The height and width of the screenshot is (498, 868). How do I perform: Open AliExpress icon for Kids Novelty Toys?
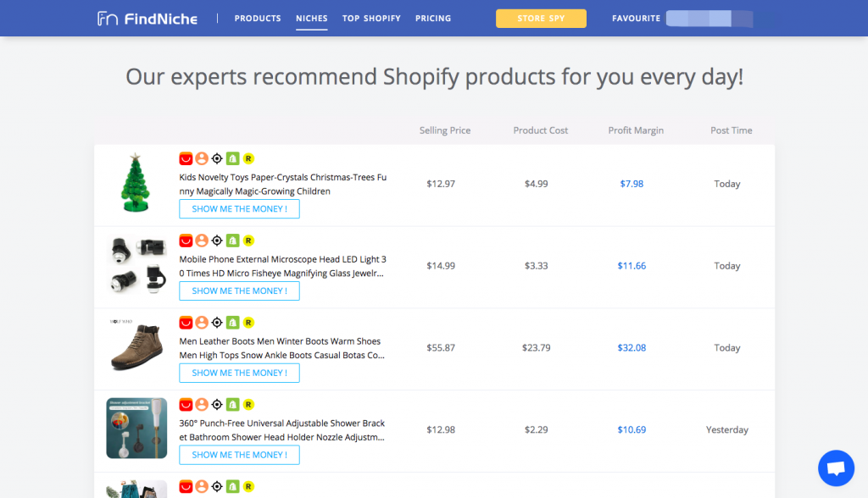186,159
